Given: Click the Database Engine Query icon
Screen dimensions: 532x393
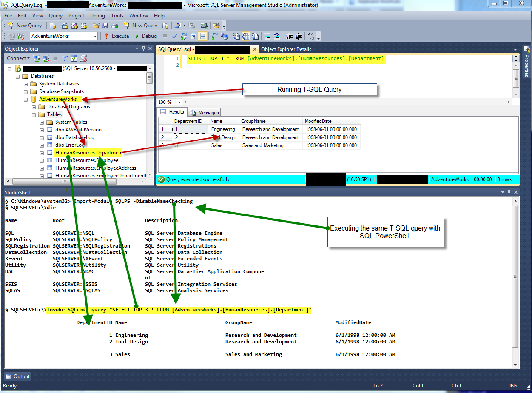Looking at the screenshot, I should pyautogui.click(x=54, y=26).
